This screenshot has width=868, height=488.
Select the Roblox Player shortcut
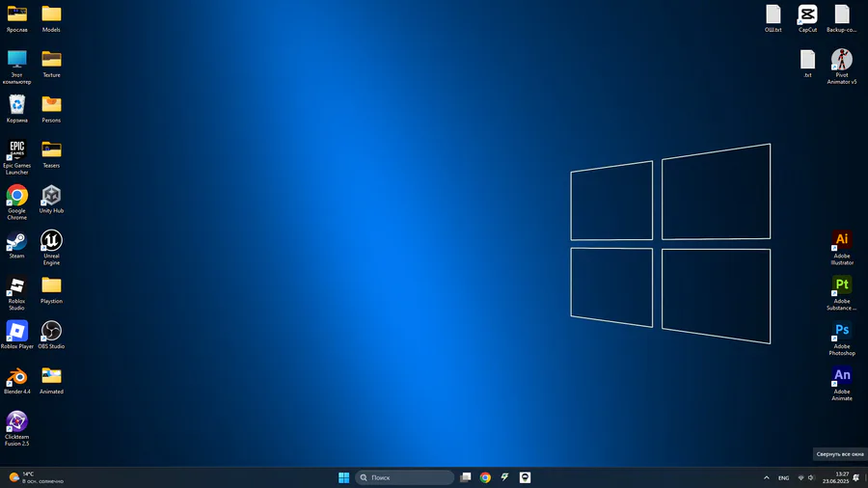click(x=16, y=336)
